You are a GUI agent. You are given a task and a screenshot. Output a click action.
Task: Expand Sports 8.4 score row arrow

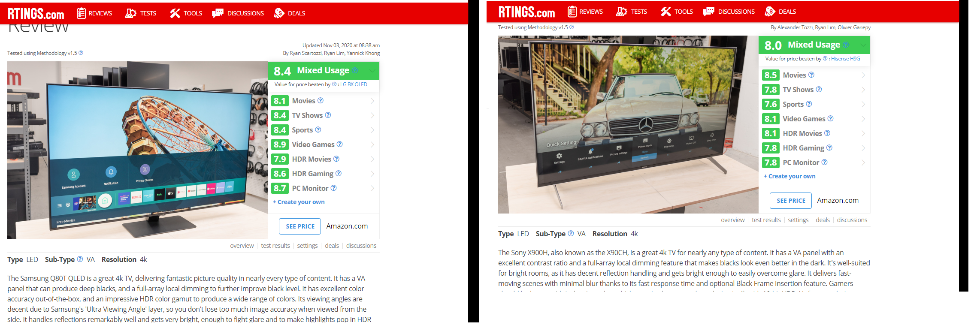(x=372, y=130)
